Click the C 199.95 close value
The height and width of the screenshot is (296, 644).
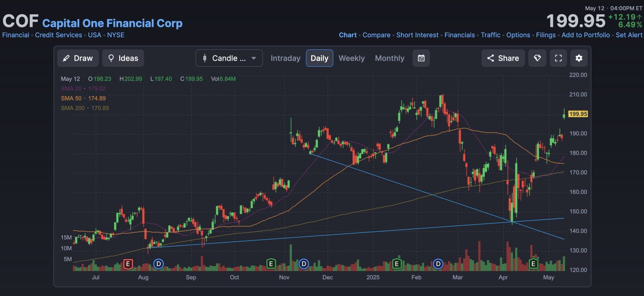(192, 79)
